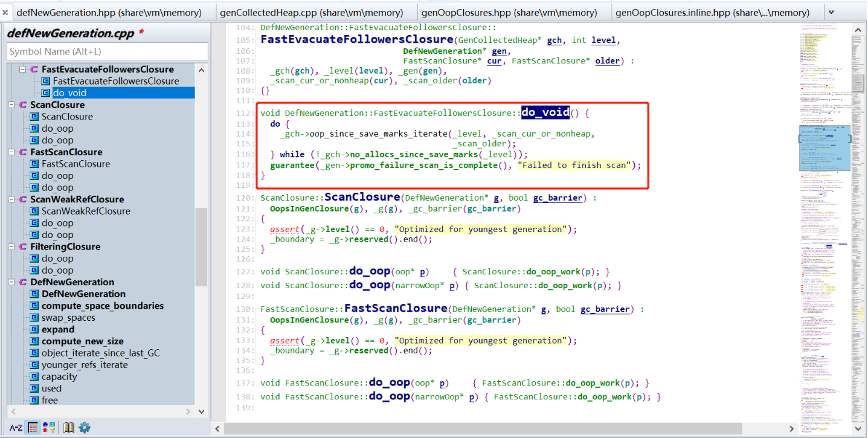Collapse the DefNewGeneration class node
The image size is (868, 438).
(x=11, y=282)
